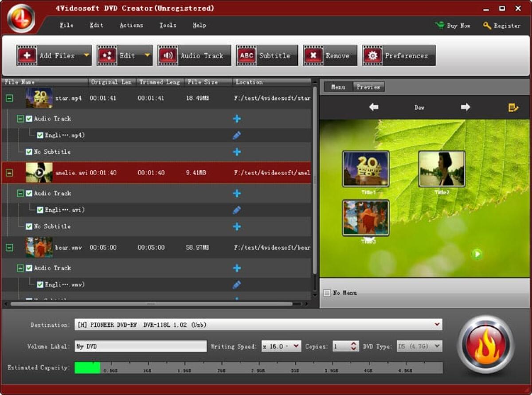532x395 pixels.
Task: Click the Register link
Action: 505,25
